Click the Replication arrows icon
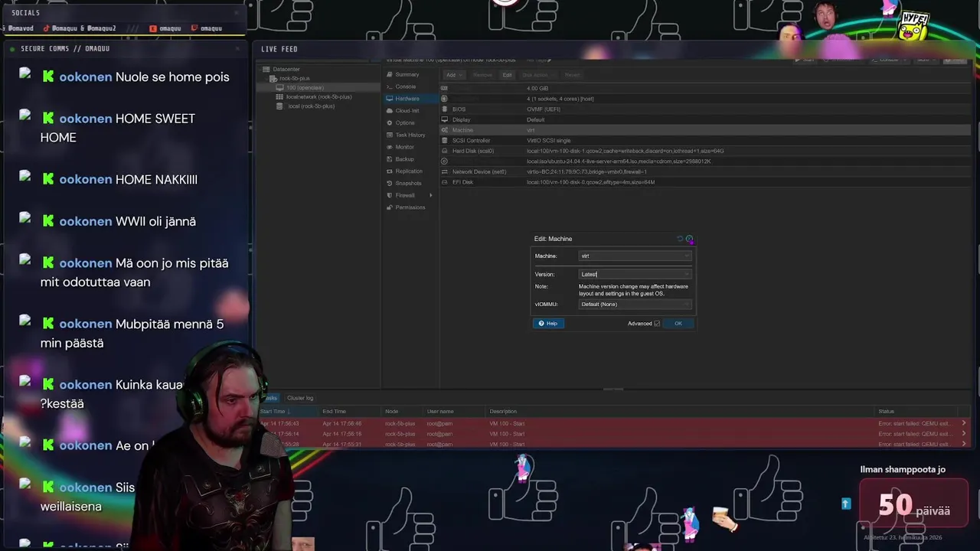The height and width of the screenshot is (551, 980). pos(389,171)
